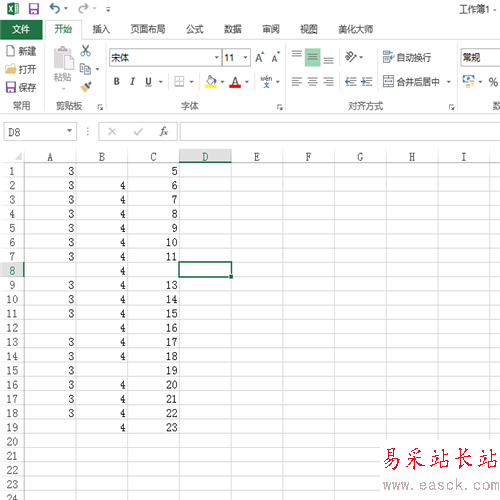Toggle bold formatting
Image resolution: width=500 pixels, height=500 pixels.
(117, 82)
